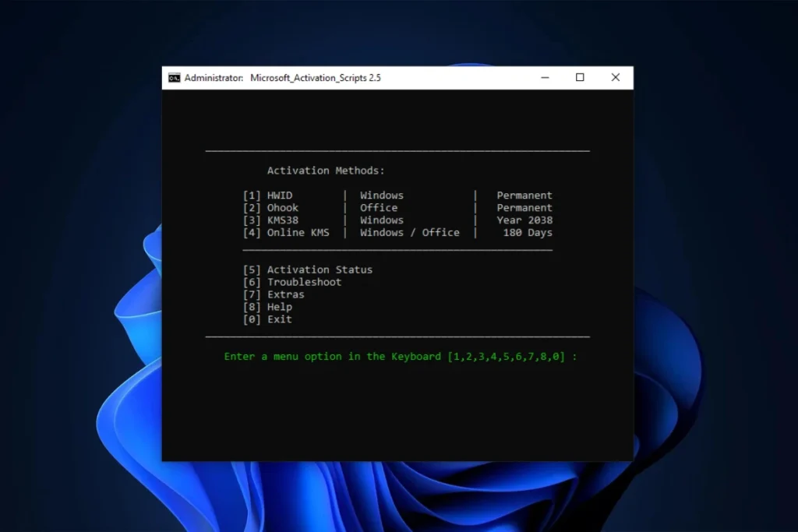The width and height of the screenshot is (798, 532).
Task: Minimize the Microsoft_Activation_Scripts window
Action: [x=545, y=78]
